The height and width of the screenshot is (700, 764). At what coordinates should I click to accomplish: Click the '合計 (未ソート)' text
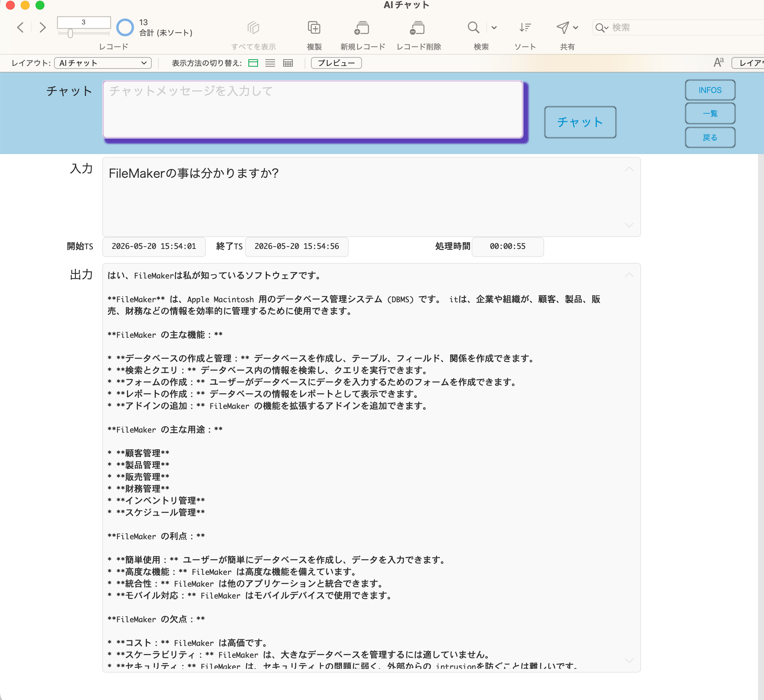(x=165, y=33)
